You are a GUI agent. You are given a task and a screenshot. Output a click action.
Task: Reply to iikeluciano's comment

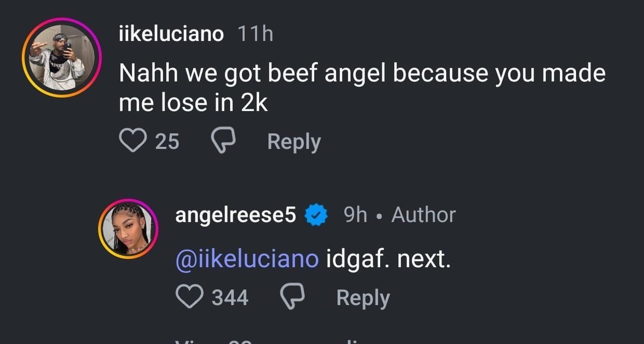294,142
